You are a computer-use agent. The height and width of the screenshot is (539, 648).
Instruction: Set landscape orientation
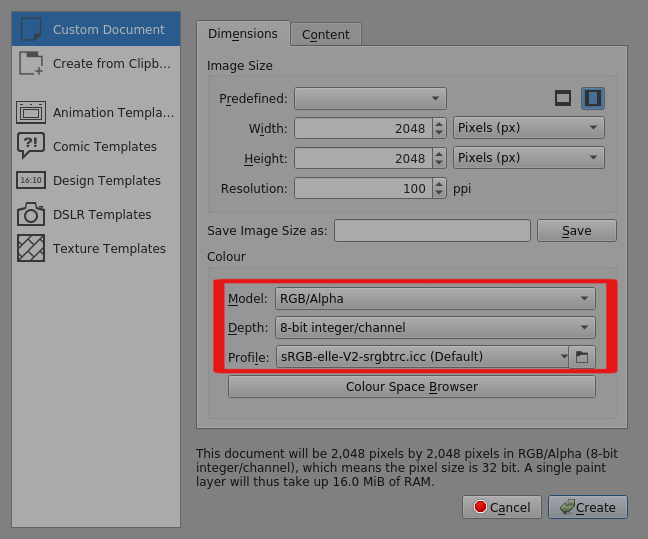[x=563, y=98]
